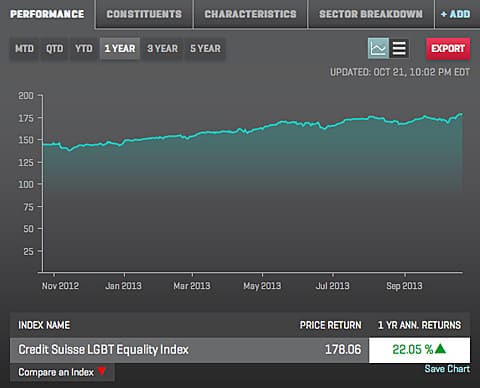Click the PRICE RETURN column header

[330, 325]
